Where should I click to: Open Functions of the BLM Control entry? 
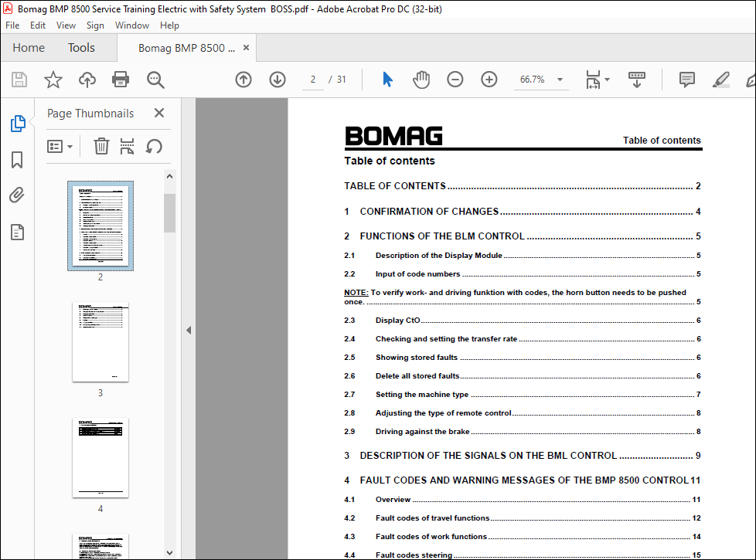(x=522, y=236)
